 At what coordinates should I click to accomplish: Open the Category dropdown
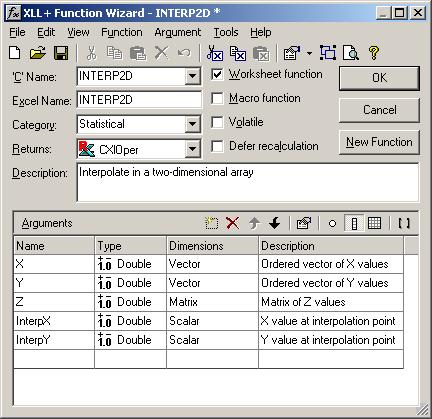tap(192, 124)
